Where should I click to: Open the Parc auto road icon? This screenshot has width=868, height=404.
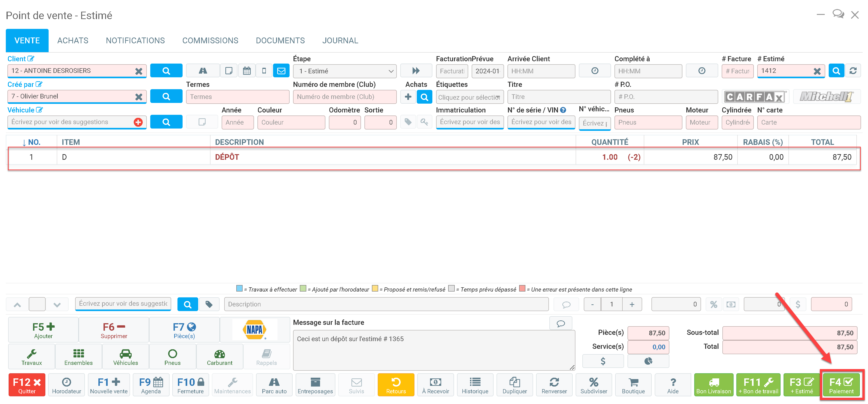[x=274, y=385]
